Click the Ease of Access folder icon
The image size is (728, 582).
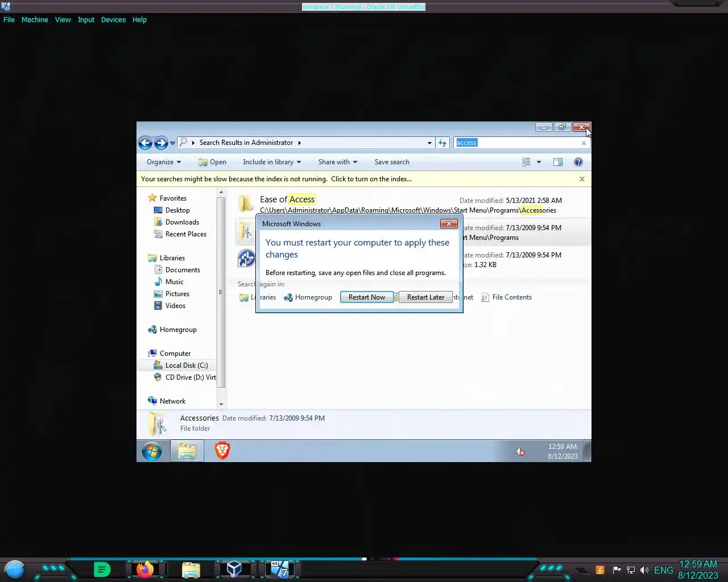[x=246, y=203]
